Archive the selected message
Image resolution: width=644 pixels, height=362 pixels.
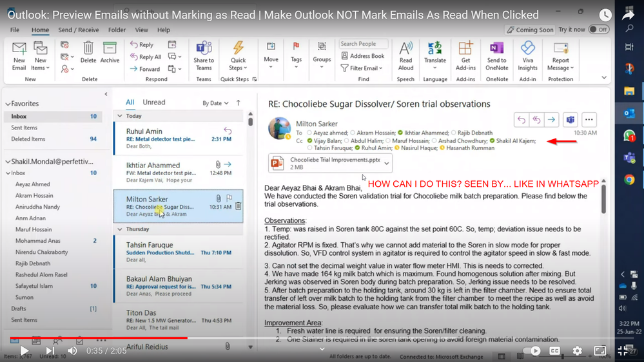pyautogui.click(x=110, y=53)
